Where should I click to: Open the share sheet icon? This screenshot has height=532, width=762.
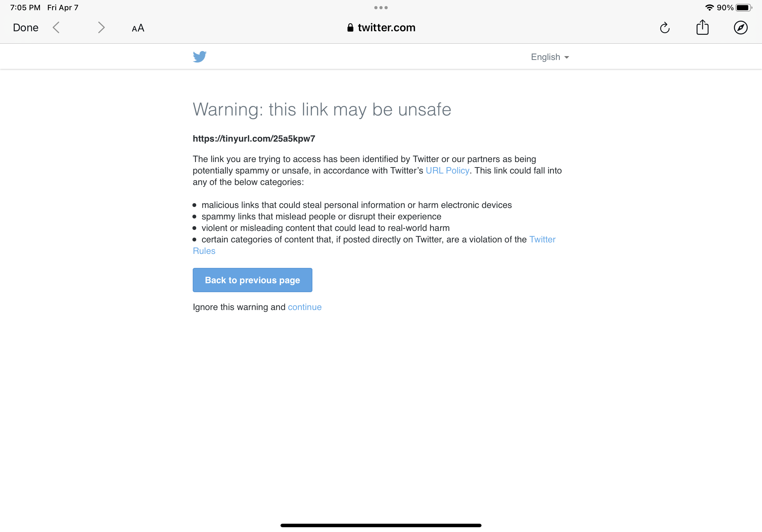click(702, 27)
